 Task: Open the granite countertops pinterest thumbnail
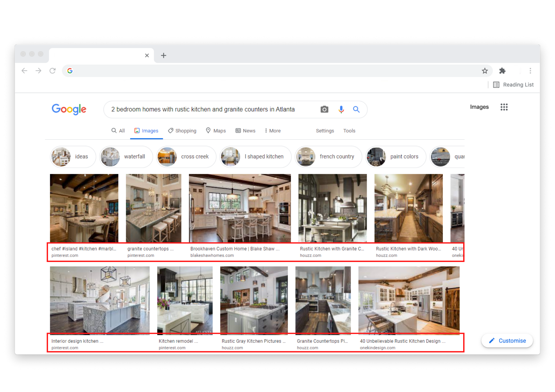(153, 208)
